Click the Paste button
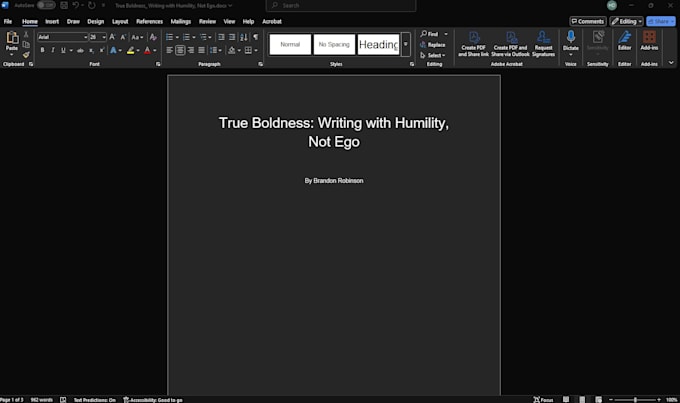The height and width of the screenshot is (403, 680). (x=12, y=43)
